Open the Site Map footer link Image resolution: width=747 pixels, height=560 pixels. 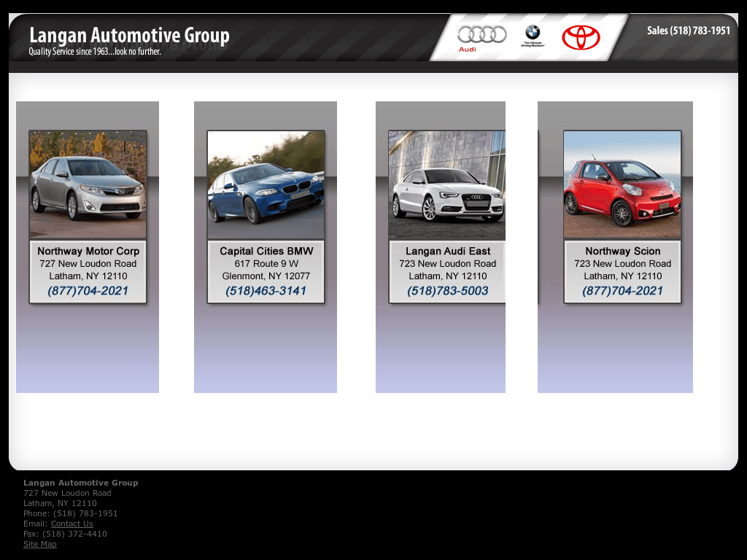tap(40, 544)
